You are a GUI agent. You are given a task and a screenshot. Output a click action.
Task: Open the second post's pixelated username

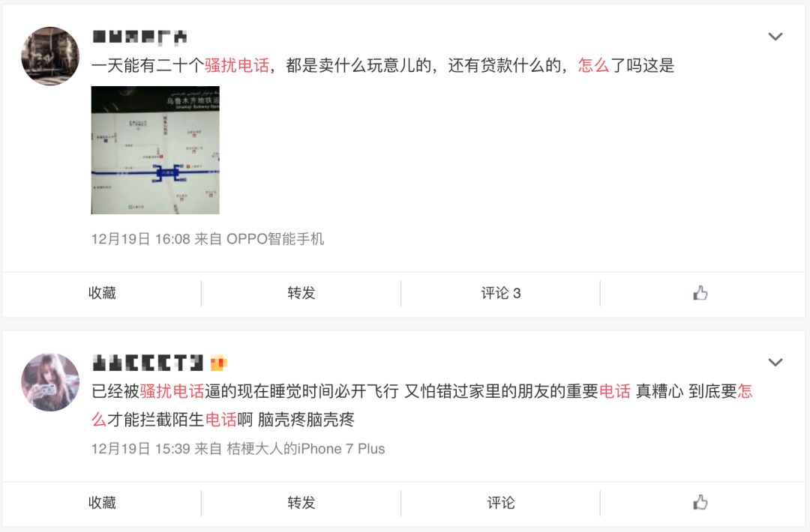[x=148, y=363]
